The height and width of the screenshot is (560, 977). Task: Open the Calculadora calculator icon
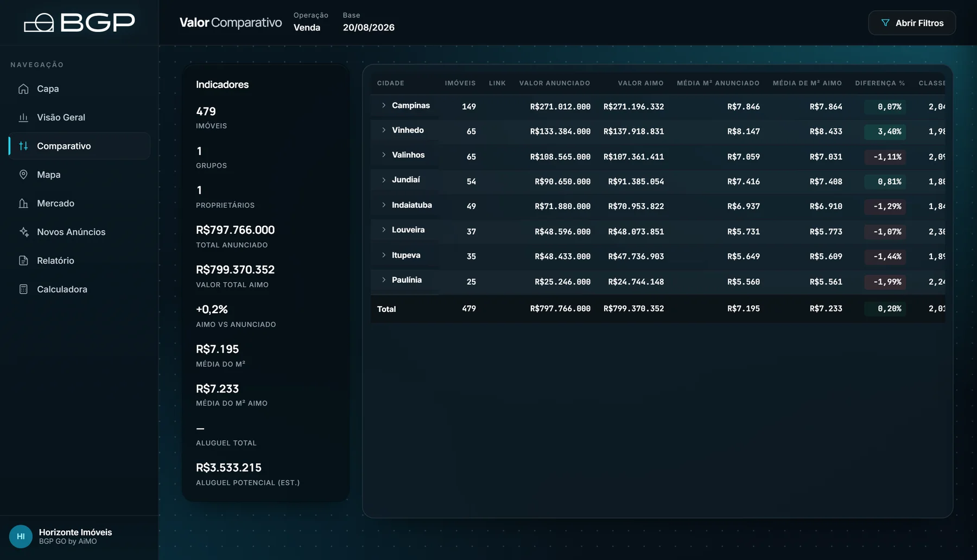point(23,290)
